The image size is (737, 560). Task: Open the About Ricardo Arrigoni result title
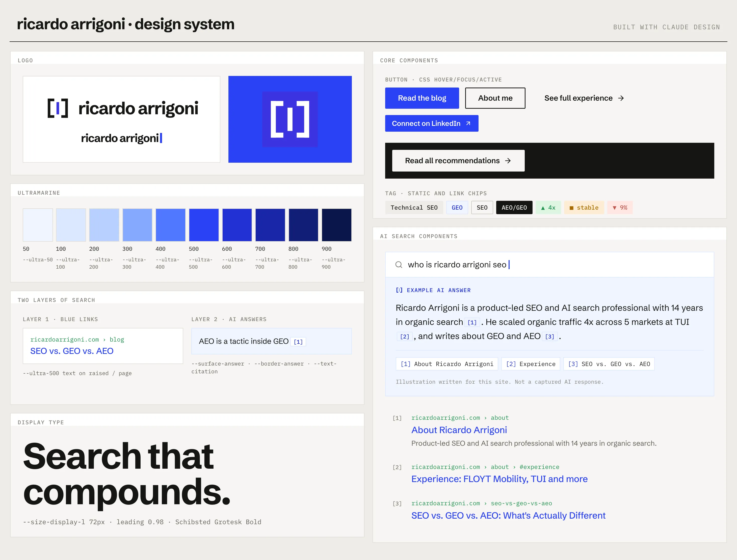[459, 430]
